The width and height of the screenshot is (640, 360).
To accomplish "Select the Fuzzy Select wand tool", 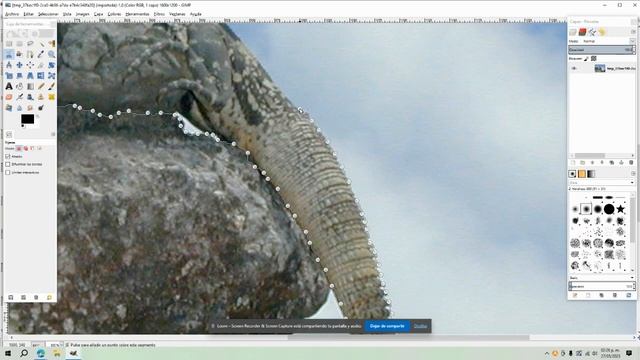I will coord(41,44).
